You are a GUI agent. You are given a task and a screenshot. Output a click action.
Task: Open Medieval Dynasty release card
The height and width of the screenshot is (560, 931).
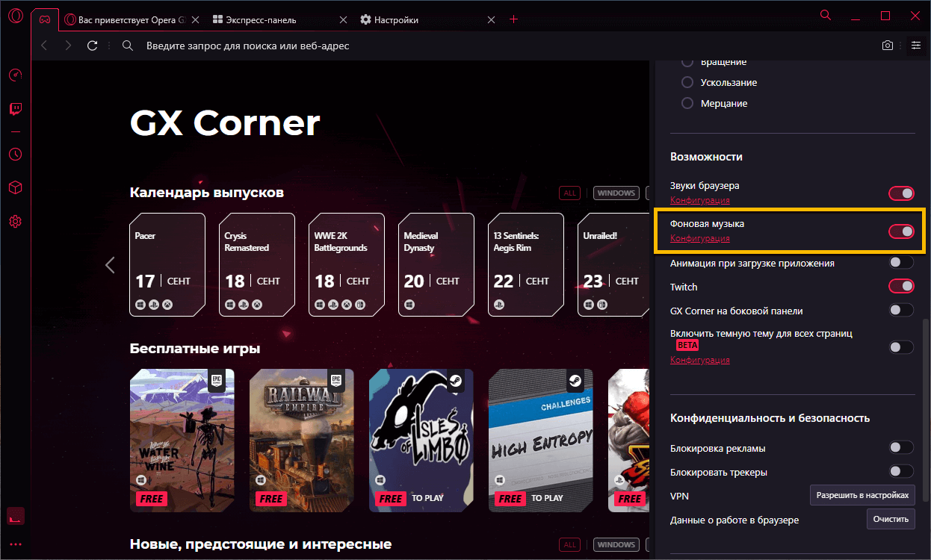[x=436, y=264]
